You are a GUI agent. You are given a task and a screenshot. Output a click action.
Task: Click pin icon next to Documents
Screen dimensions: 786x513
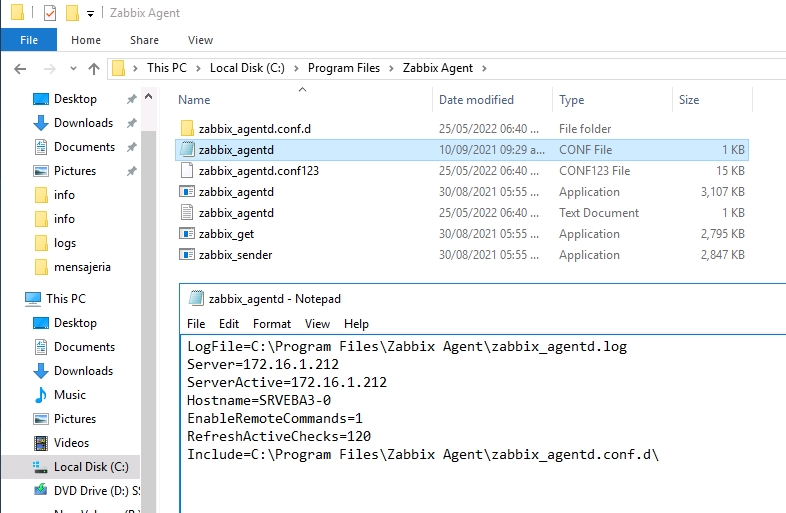pos(131,147)
